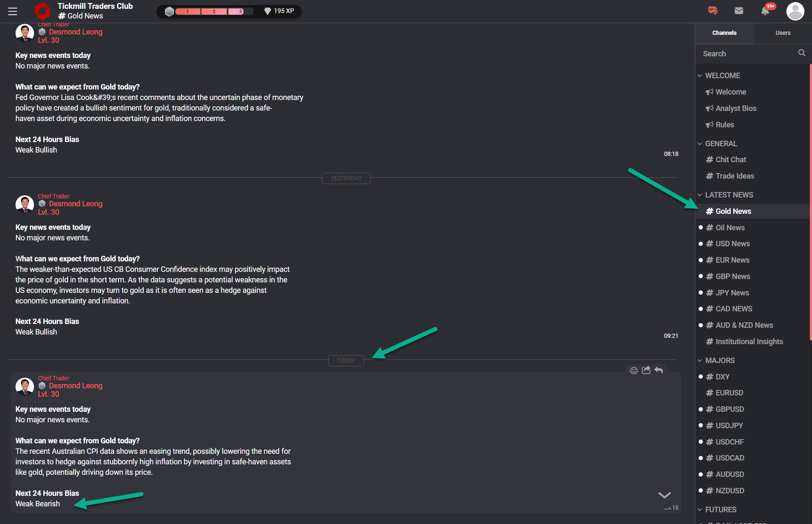Click the search magnifier icon
Image resolution: width=812 pixels, height=524 pixels.
pyautogui.click(x=802, y=53)
